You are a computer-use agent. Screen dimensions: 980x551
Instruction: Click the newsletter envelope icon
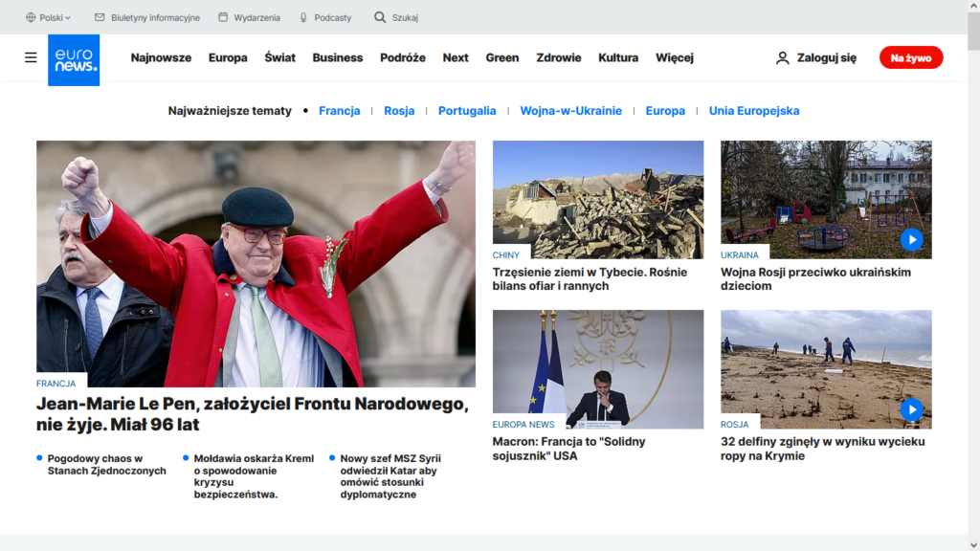click(x=100, y=17)
